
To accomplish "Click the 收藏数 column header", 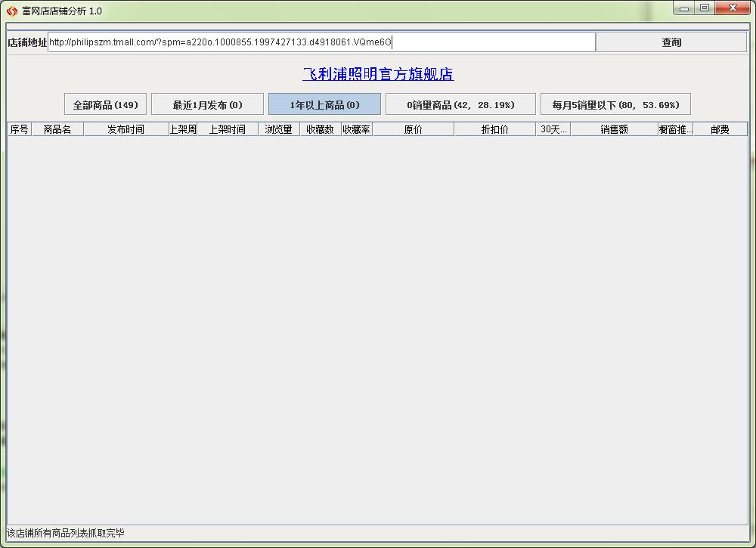I will pos(320,129).
